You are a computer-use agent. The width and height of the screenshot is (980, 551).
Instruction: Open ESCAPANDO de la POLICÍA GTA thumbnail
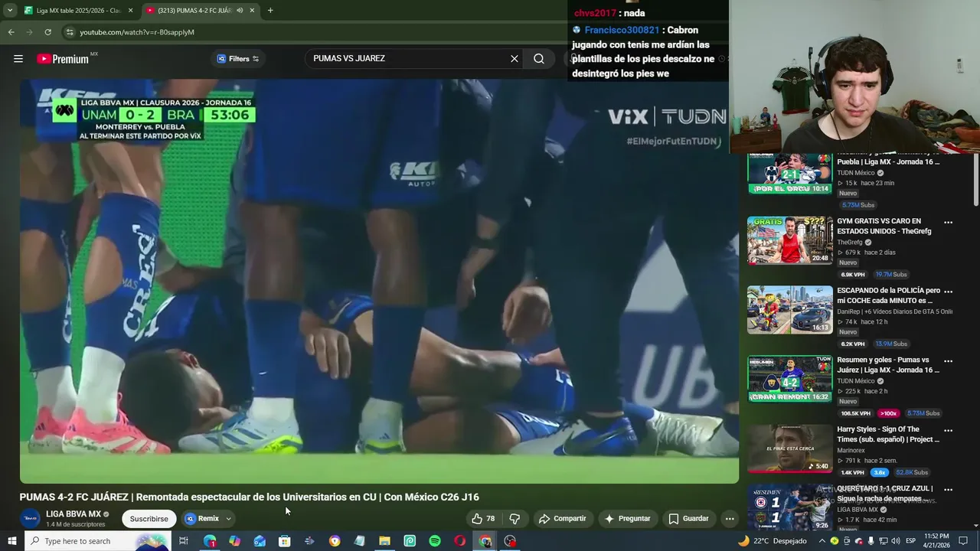[789, 310]
